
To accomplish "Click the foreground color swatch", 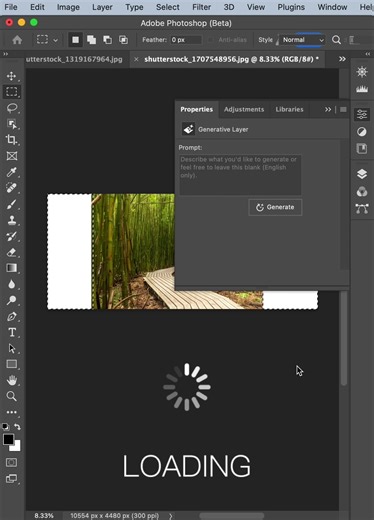I will point(8,439).
